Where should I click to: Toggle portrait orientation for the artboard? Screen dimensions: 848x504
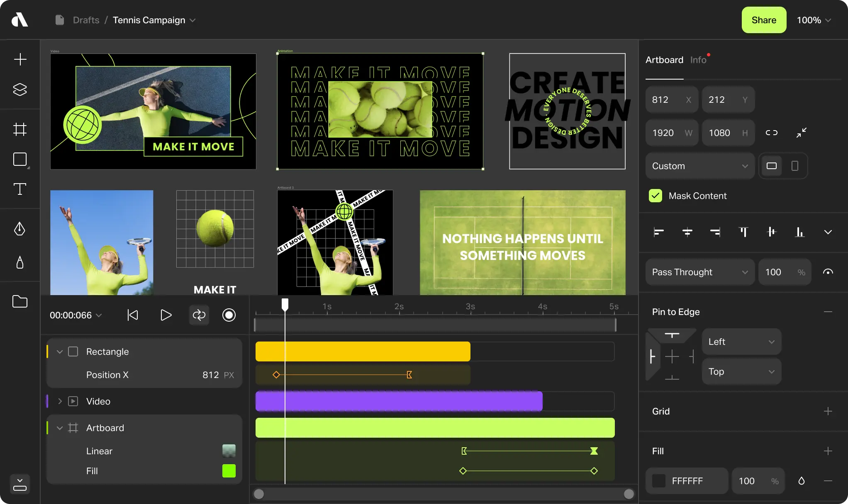tap(795, 166)
